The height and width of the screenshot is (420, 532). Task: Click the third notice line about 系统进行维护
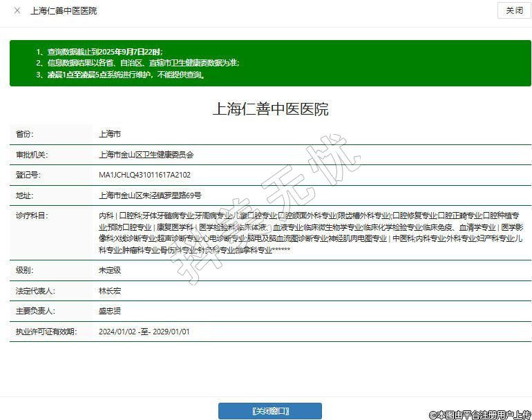tap(121, 75)
